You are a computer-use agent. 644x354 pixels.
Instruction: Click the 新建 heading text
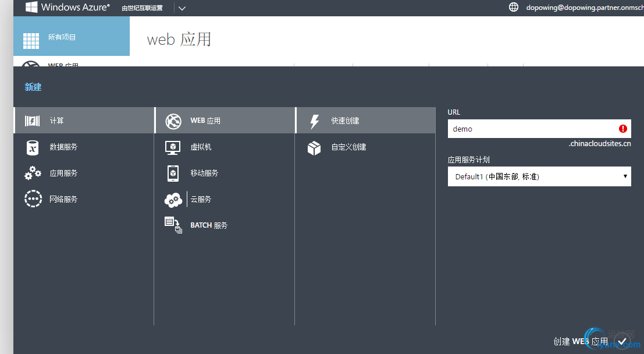(x=33, y=87)
